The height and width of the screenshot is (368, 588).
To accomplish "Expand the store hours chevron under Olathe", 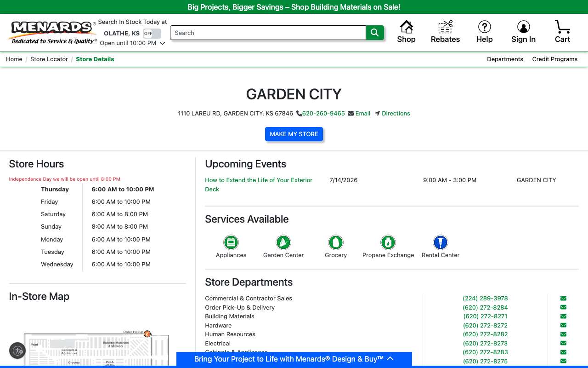I will click(x=162, y=43).
